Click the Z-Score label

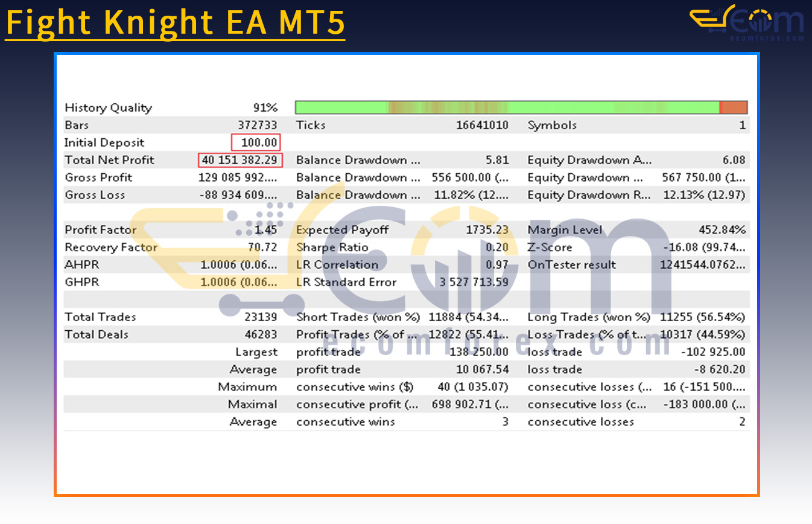550,248
